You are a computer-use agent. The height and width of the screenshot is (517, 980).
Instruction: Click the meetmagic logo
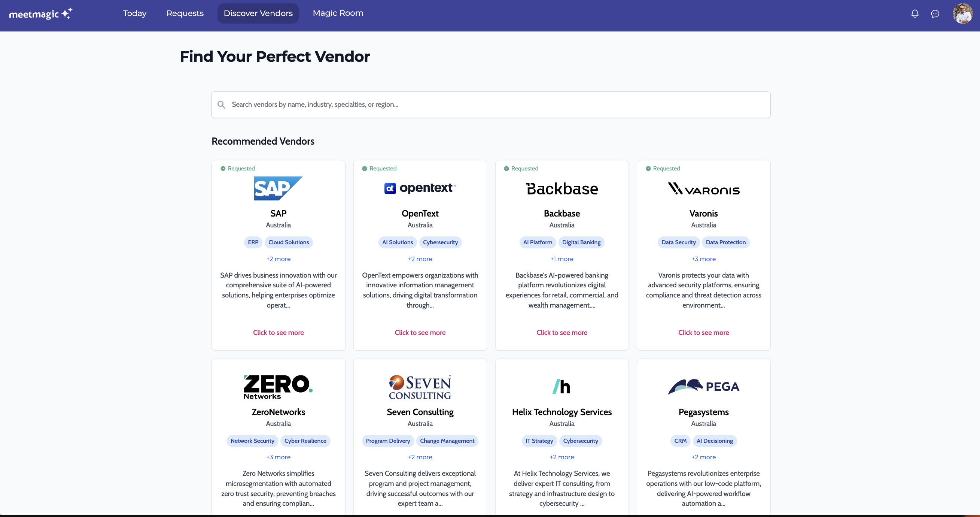click(40, 14)
